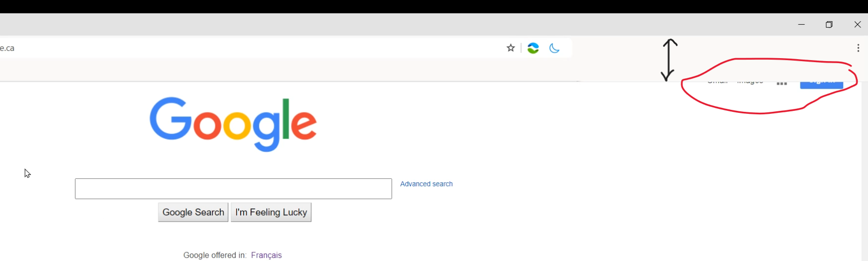Go to Google Images link
868x261 pixels.
click(x=750, y=82)
